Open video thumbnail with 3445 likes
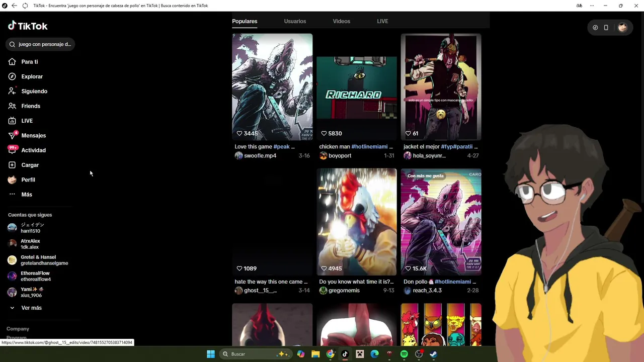This screenshot has width=644, height=362. pyautogui.click(x=272, y=86)
